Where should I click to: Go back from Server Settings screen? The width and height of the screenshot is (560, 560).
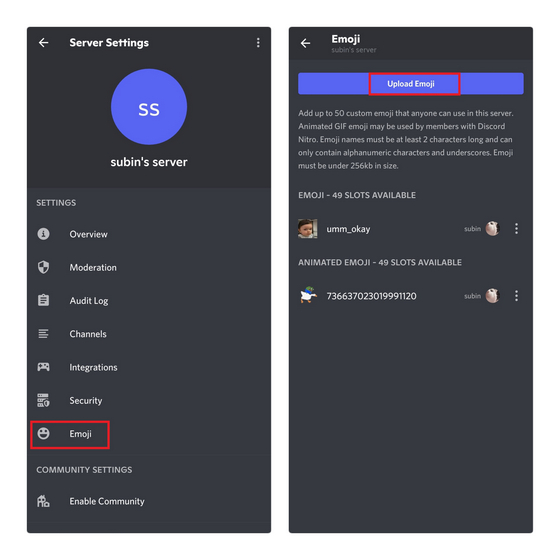(x=44, y=43)
